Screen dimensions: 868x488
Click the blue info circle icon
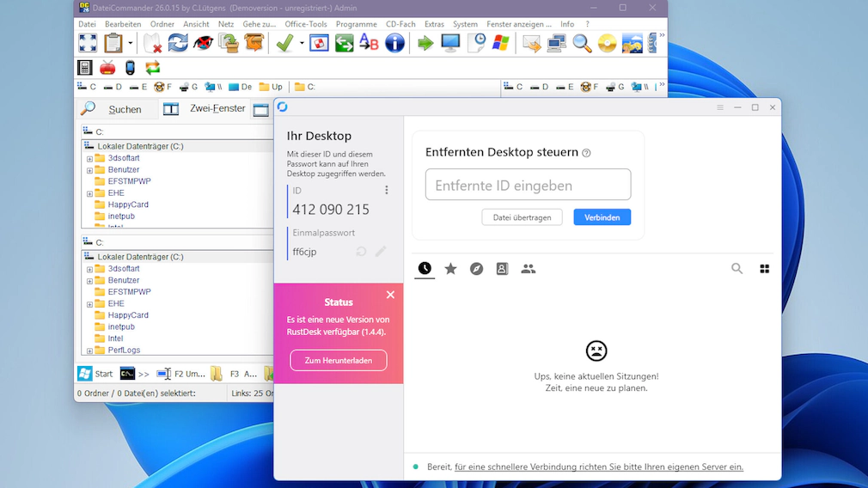[x=394, y=43]
